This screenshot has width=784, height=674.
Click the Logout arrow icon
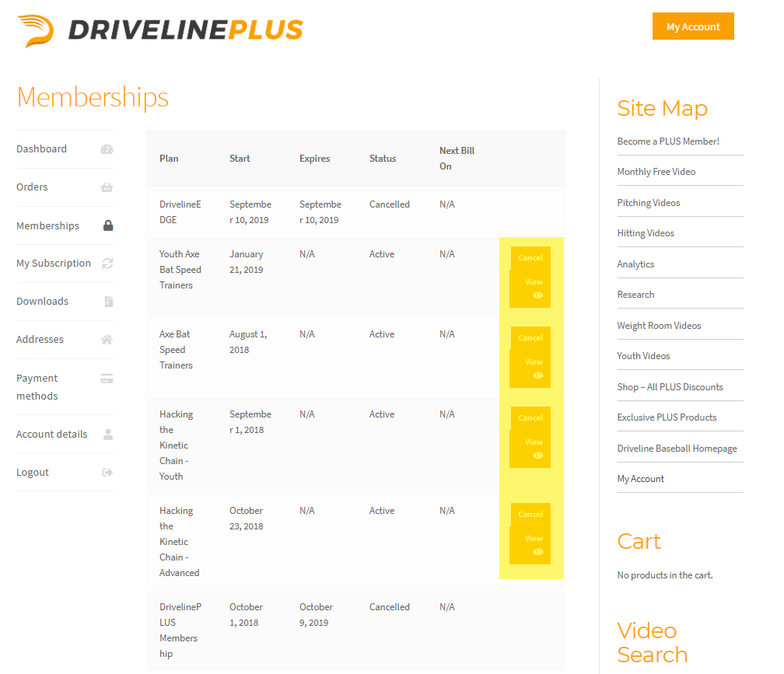[107, 472]
